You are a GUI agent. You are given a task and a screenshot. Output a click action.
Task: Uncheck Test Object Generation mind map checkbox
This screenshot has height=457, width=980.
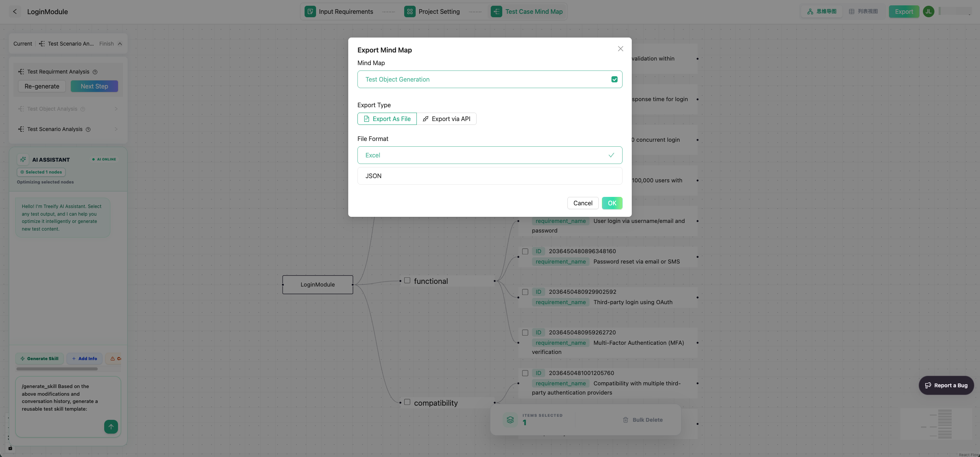click(614, 79)
